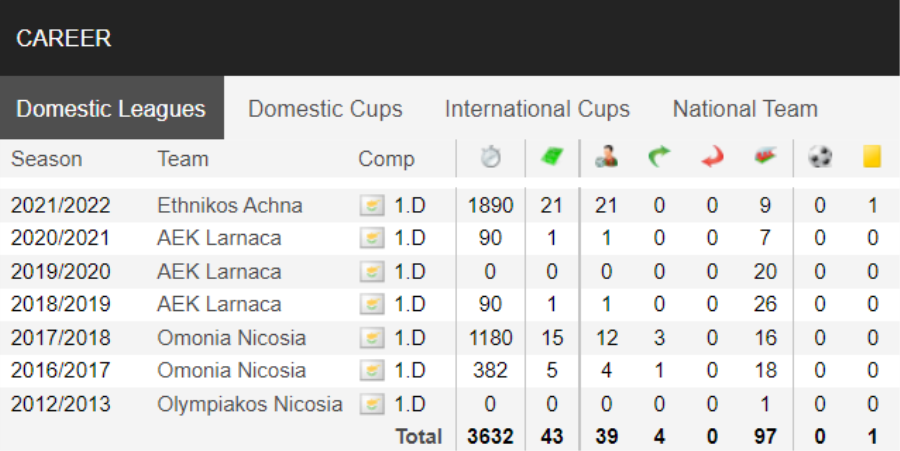Switch to the Domestic Cups tab
This screenshot has width=900, height=451.
(x=325, y=108)
